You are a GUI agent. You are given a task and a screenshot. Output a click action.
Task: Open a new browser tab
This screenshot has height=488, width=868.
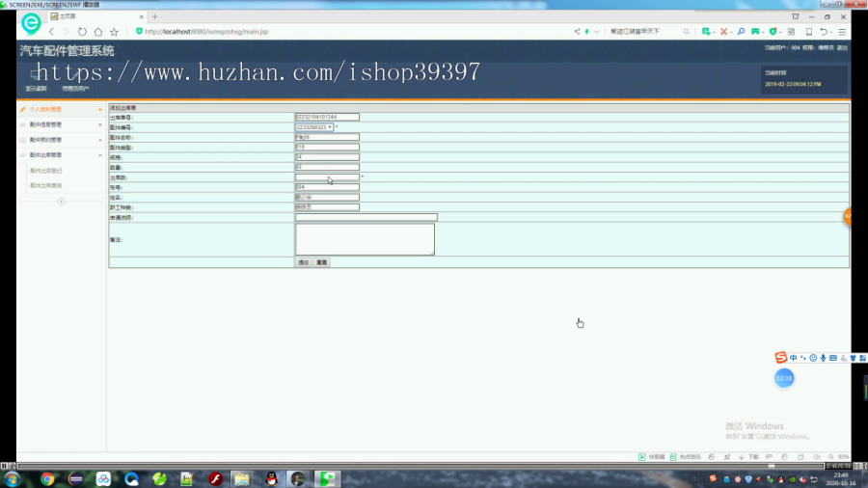[x=154, y=16]
